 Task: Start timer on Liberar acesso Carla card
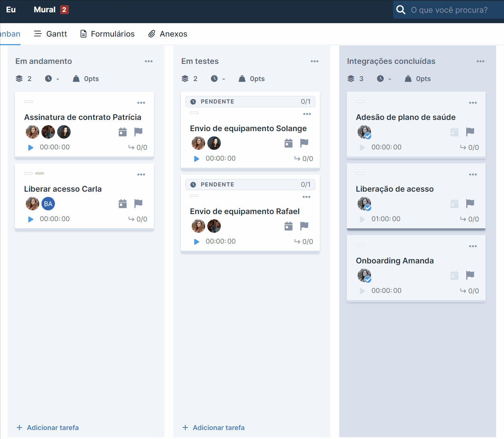pos(31,219)
